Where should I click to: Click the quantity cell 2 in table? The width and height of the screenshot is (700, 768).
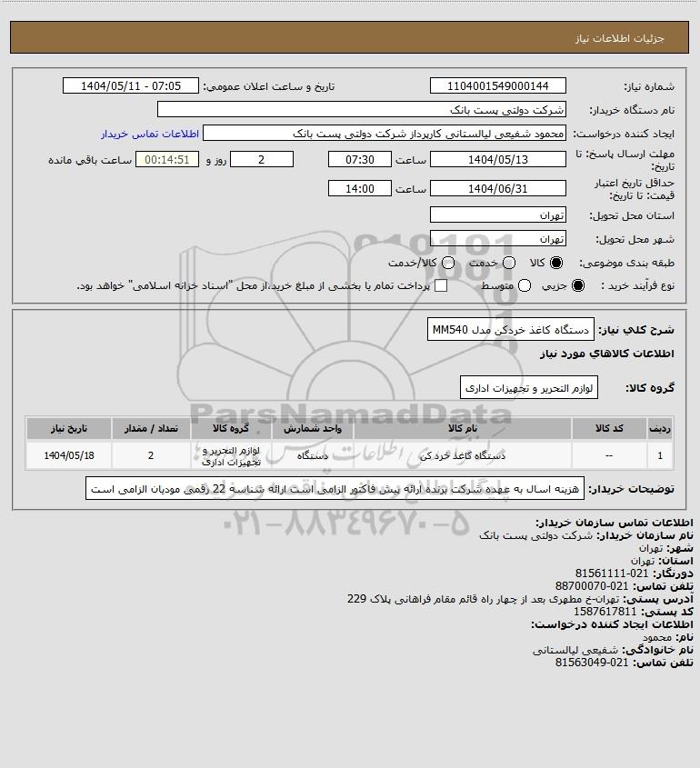tap(151, 455)
